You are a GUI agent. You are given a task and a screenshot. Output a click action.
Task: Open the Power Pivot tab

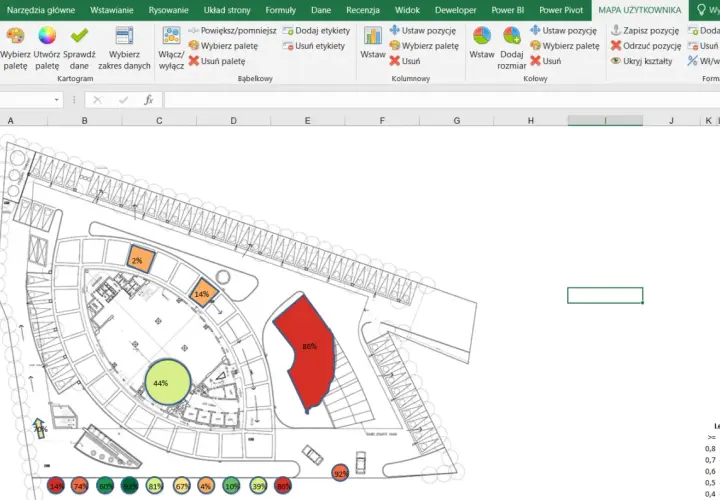pos(561,10)
